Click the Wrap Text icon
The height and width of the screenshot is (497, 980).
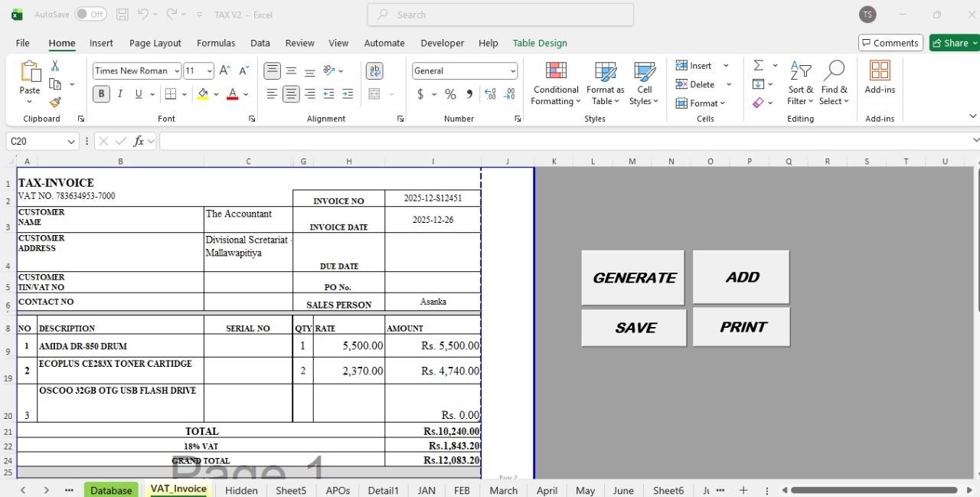click(374, 71)
